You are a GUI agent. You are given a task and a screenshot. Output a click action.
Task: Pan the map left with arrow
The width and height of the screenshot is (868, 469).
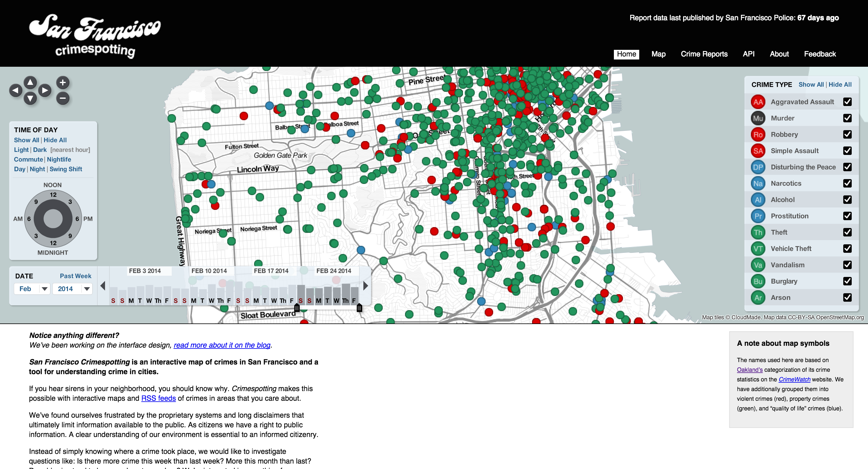tap(15, 90)
